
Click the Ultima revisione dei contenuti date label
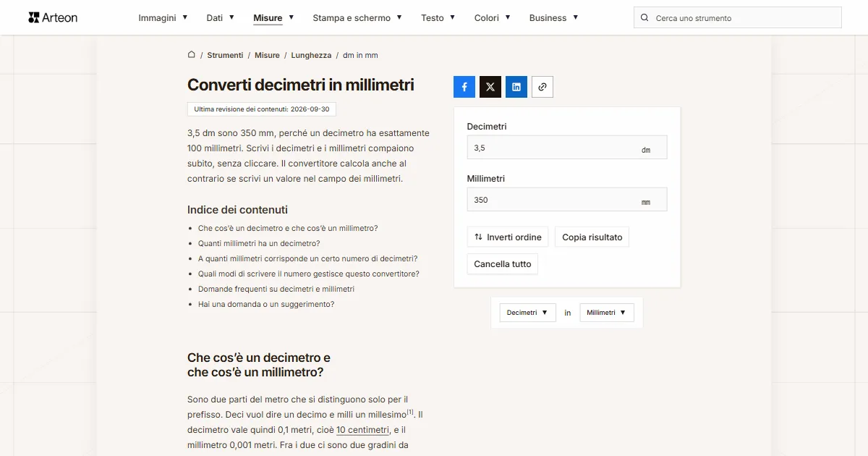point(262,109)
